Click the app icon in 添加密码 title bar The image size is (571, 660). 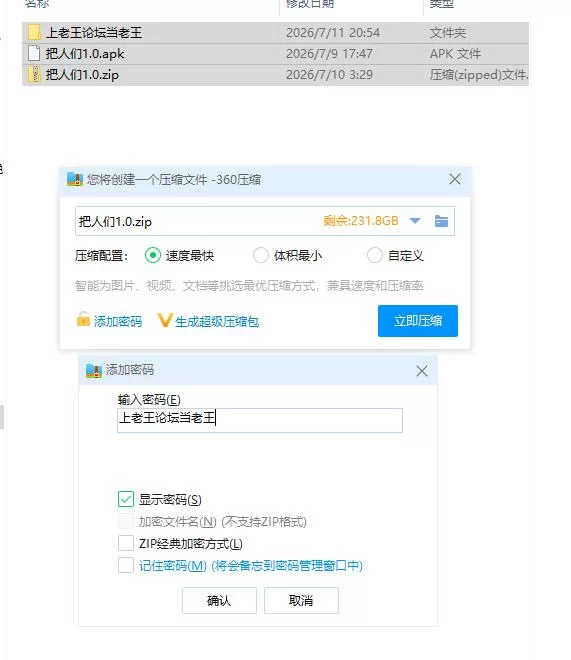[x=93, y=371]
